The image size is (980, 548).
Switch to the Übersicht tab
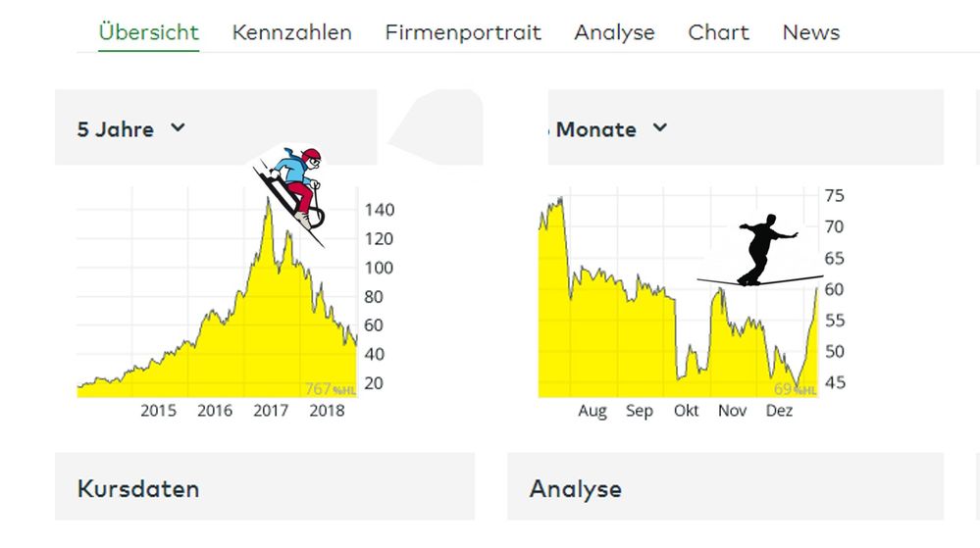point(148,32)
